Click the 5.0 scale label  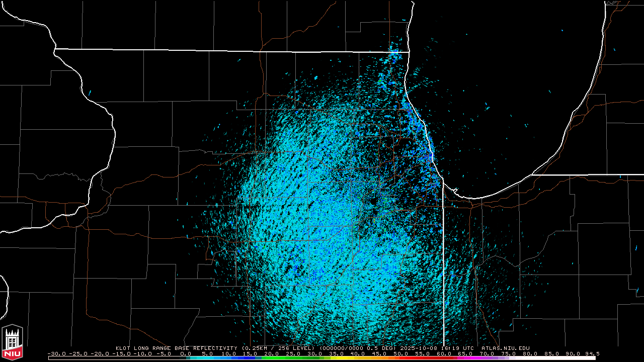tap(208, 353)
